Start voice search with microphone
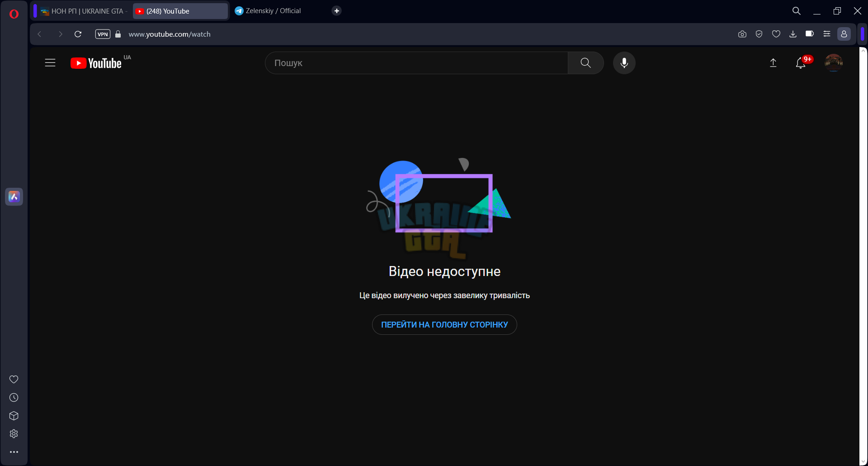Screen dimensions: 868x466 (624, 63)
